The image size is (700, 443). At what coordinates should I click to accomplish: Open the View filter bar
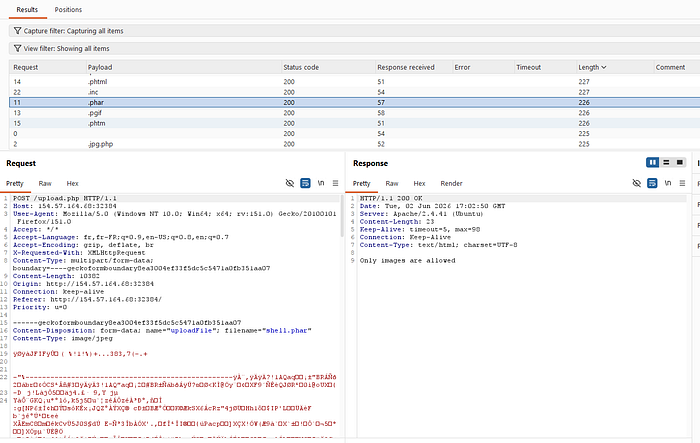(354, 48)
